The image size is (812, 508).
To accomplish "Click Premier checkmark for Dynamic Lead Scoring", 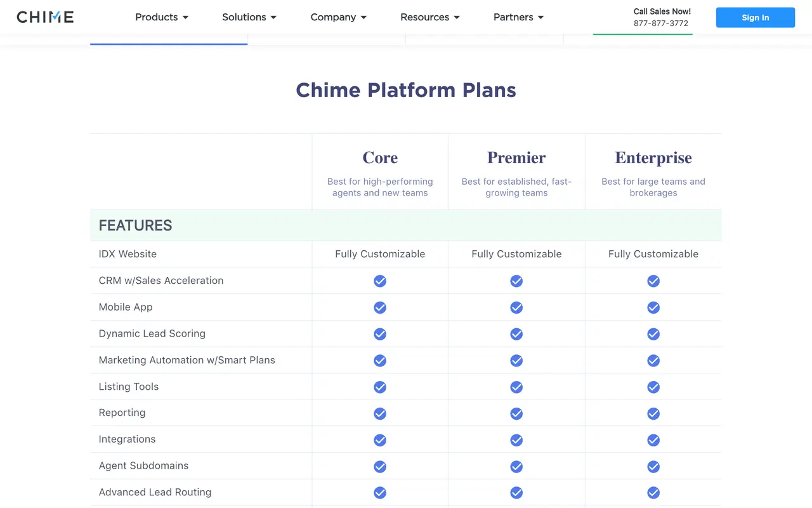I will pyautogui.click(x=516, y=334).
